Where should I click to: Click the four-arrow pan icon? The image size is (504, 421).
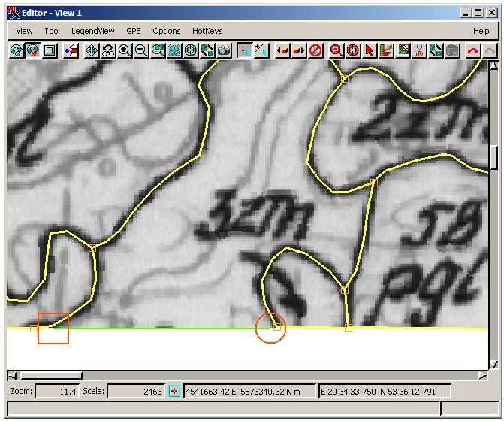coord(91,50)
